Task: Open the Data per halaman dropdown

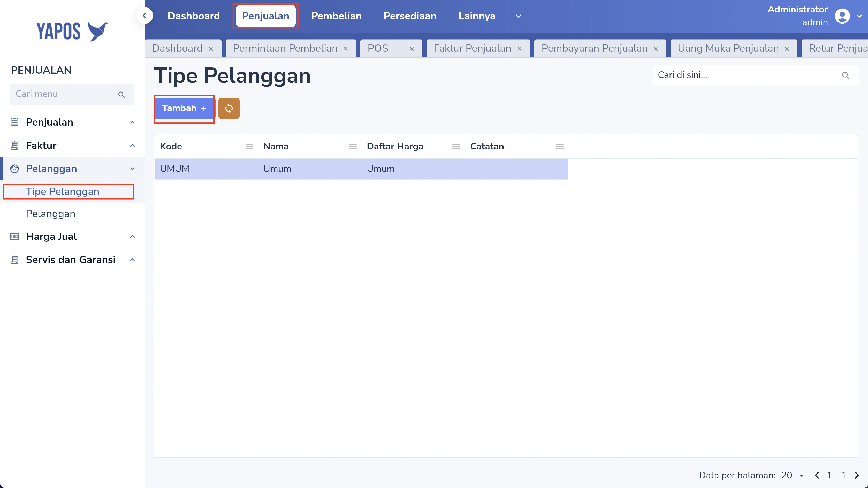Action: pos(793,475)
